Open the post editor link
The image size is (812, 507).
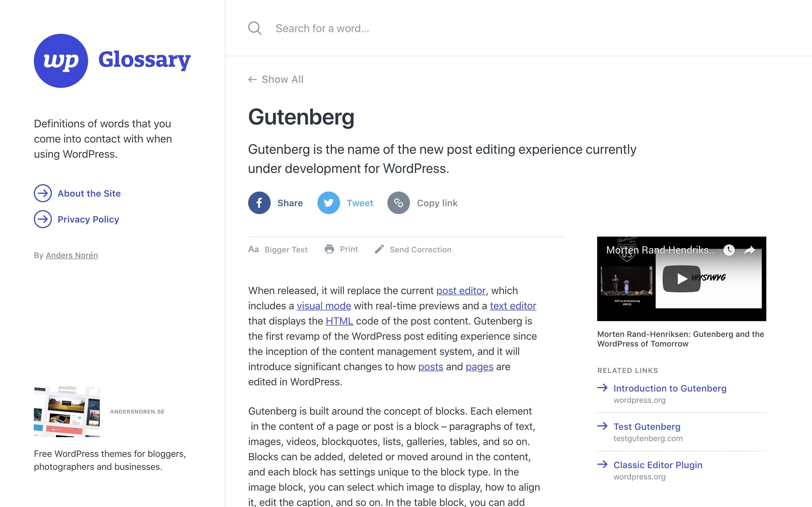pos(461,290)
